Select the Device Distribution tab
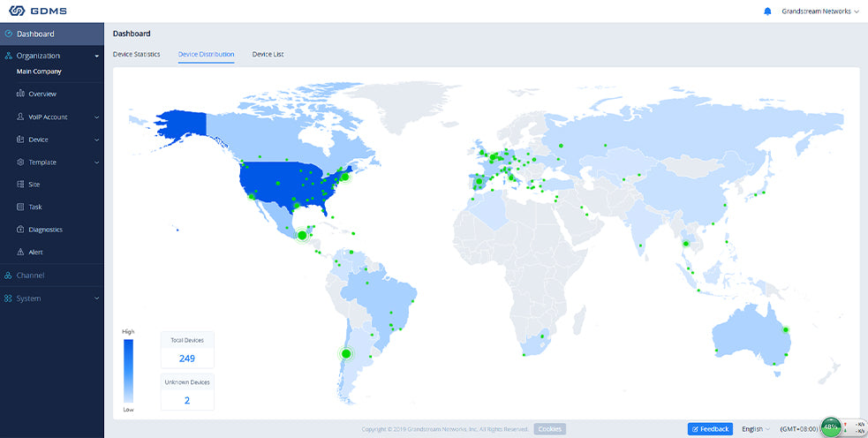 (x=206, y=54)
